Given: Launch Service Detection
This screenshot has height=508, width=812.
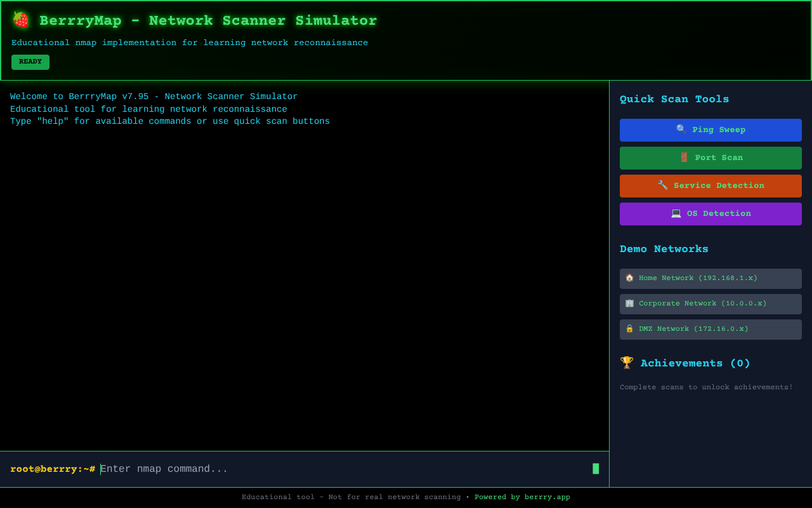Looking at the screenshot, I should (710, 185).
